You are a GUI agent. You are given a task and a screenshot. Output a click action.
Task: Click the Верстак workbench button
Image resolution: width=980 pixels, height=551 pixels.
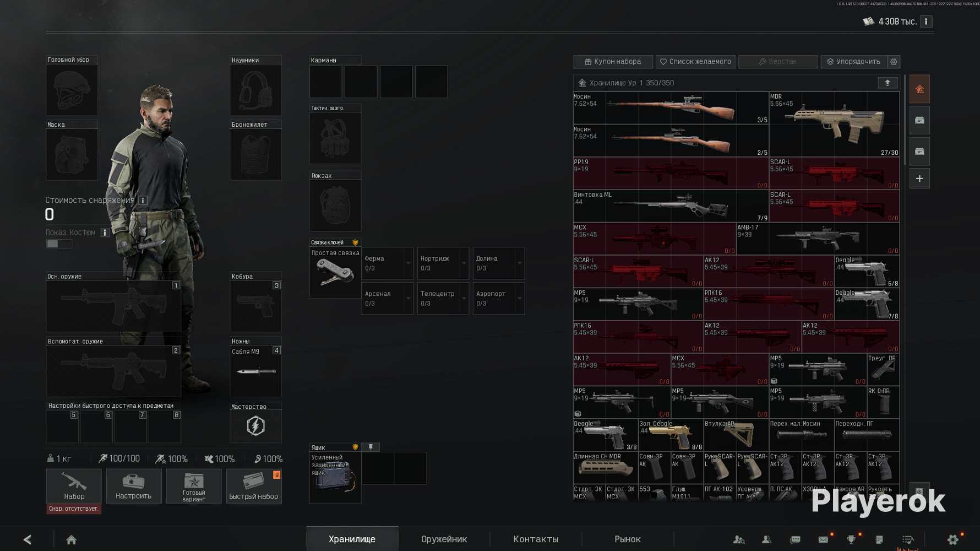778,62
